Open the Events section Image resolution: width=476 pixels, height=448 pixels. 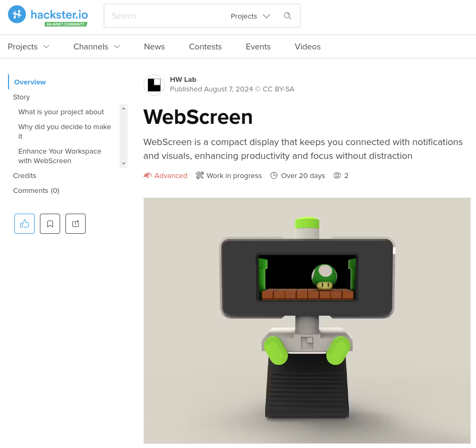258,47
